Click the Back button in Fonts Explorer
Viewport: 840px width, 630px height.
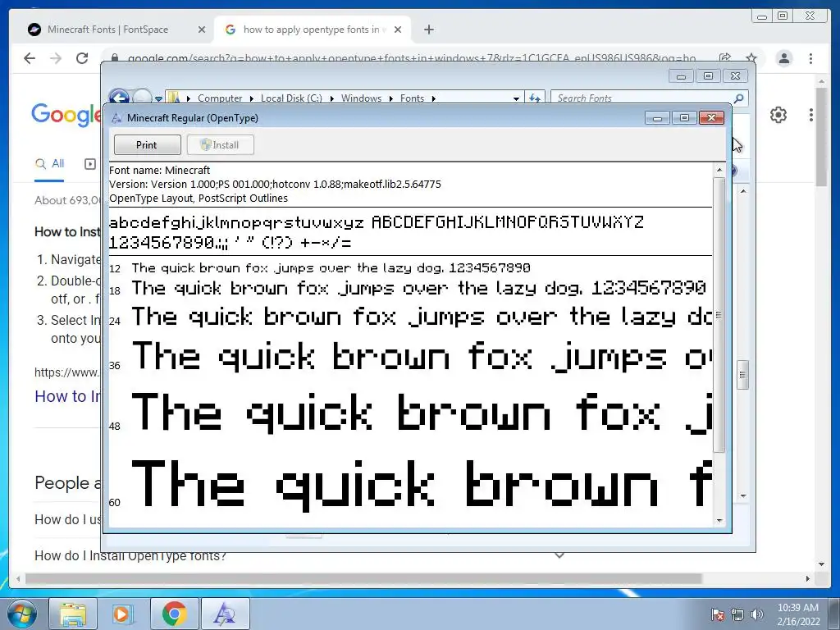[x=119, y=98]
